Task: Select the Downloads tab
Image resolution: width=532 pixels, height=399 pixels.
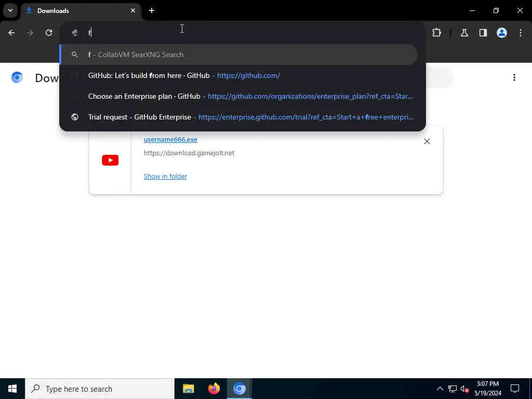Action: tap(81, 10)
